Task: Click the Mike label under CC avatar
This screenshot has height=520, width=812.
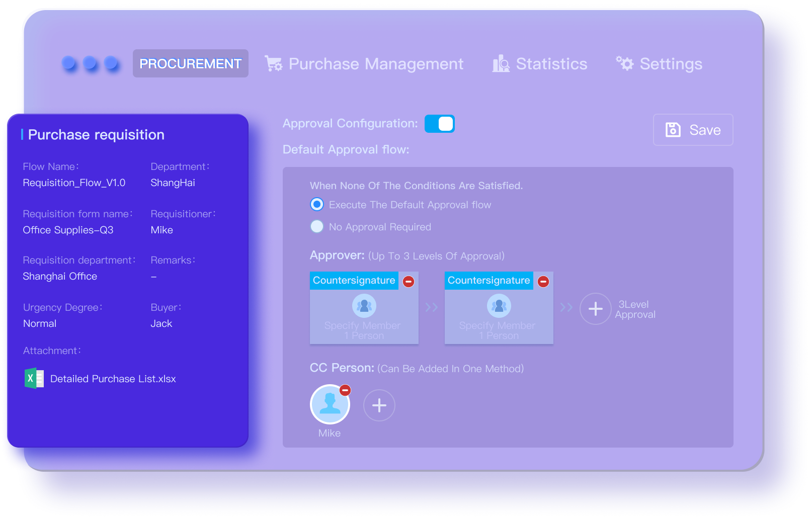Action: (330, 433)
